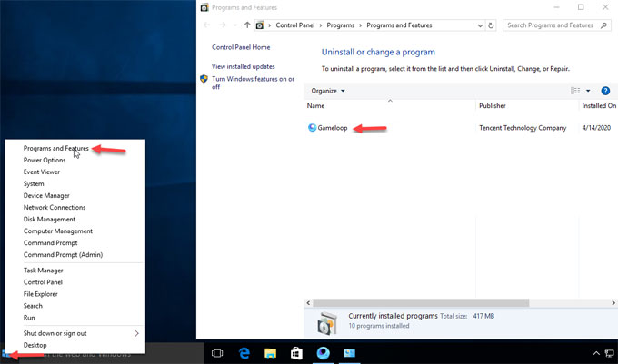618x364 pixels.
Task: Go up one level in Control Panel
Action: click(247, 25)
